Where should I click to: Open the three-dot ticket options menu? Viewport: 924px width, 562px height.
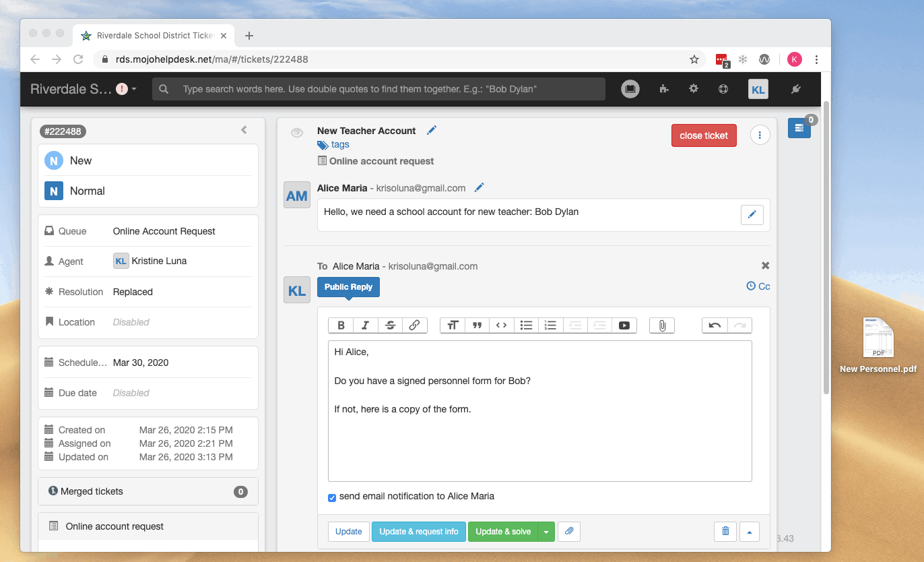tap(760, 135)
